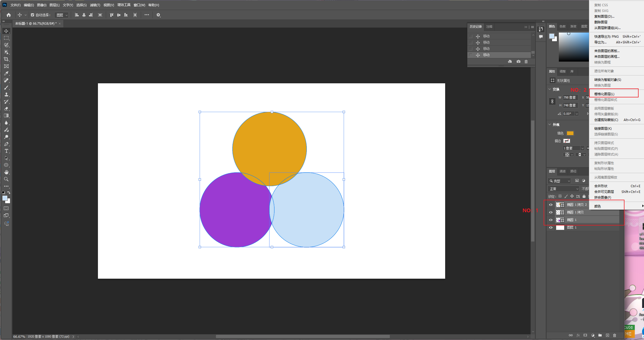
Task: Collapse the 变换 section
Action: pos(550,89)
